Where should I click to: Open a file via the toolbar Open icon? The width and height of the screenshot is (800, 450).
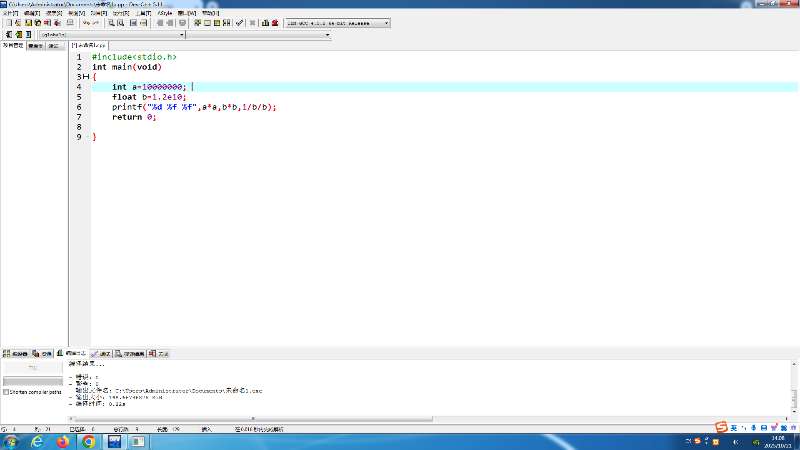(18, 23)
